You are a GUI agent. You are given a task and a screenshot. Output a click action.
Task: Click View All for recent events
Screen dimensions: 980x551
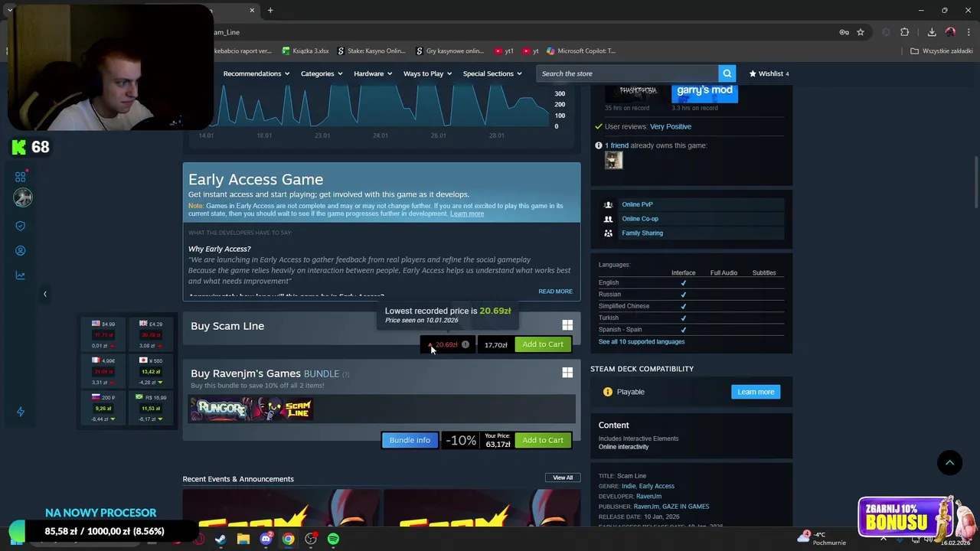coord(563,478)
